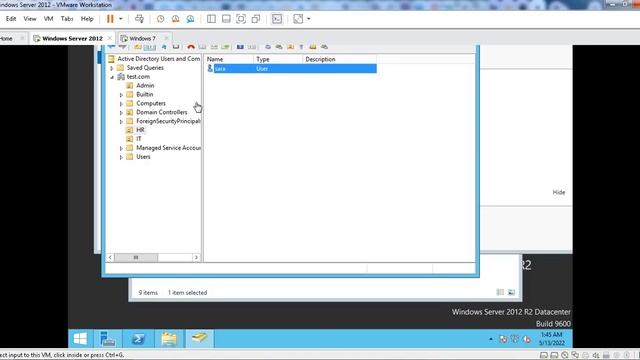
Task: Click the tree pane scroll right arrow
Action: 196,258
